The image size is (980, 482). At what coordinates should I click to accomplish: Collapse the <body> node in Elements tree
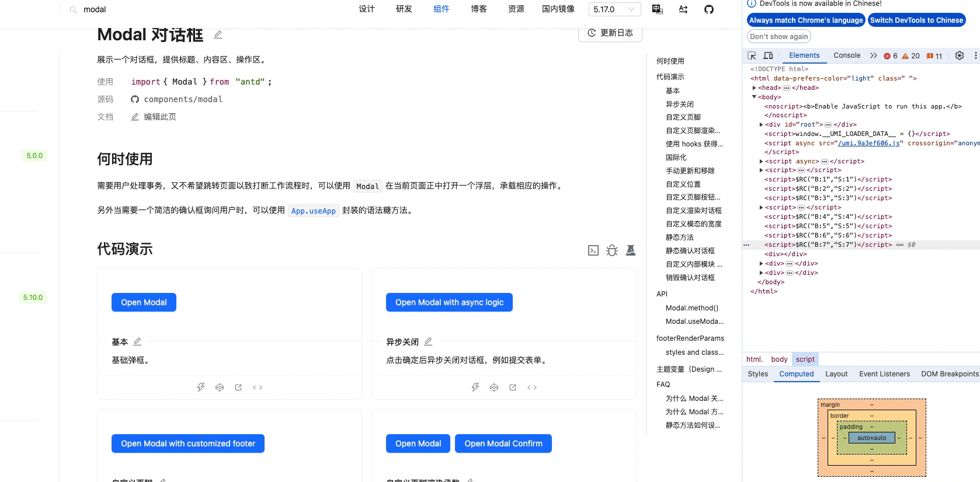point(755,97)
